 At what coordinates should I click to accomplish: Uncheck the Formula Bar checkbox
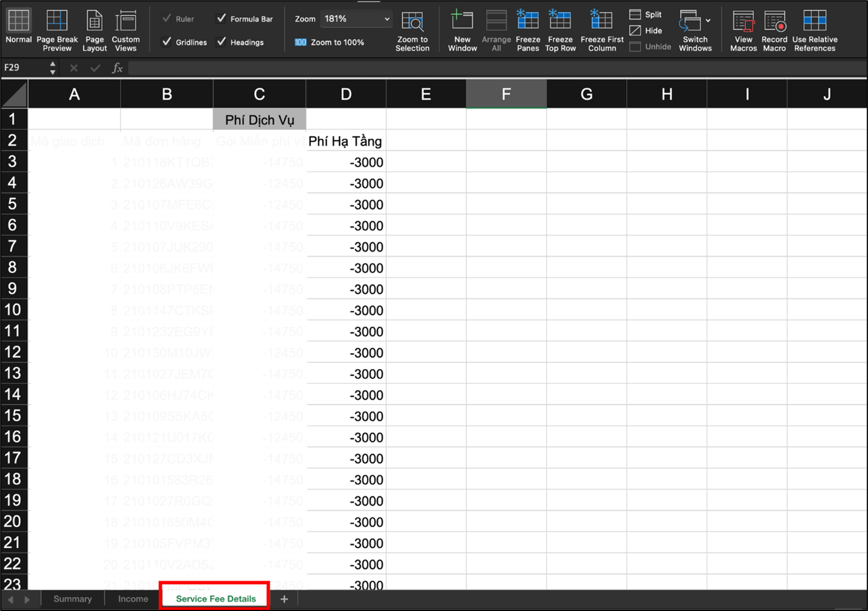coord(222,19)
